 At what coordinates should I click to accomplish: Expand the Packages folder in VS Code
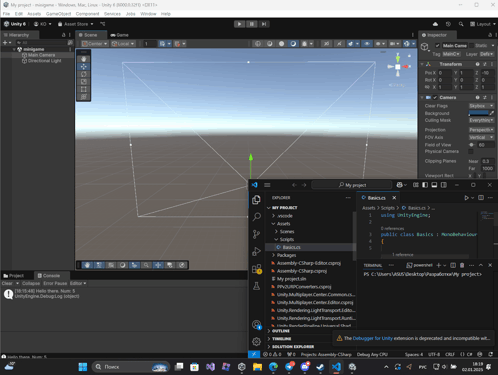[286, 255]
